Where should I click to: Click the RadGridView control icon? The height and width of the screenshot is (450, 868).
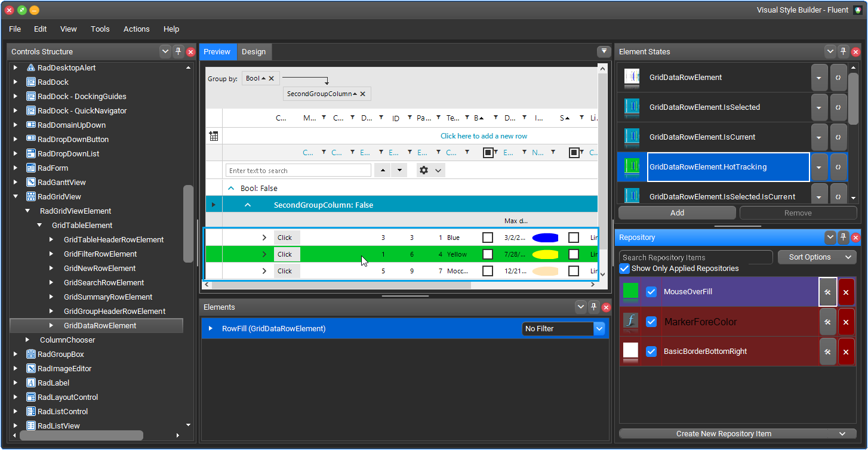[x=31, y=197]
